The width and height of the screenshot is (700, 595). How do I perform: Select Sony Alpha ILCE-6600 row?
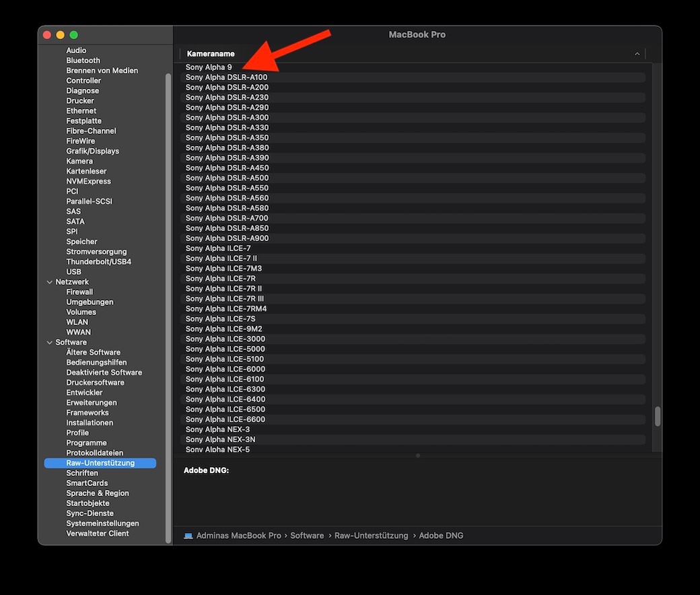pyautogui.click(x=413, y=419)
